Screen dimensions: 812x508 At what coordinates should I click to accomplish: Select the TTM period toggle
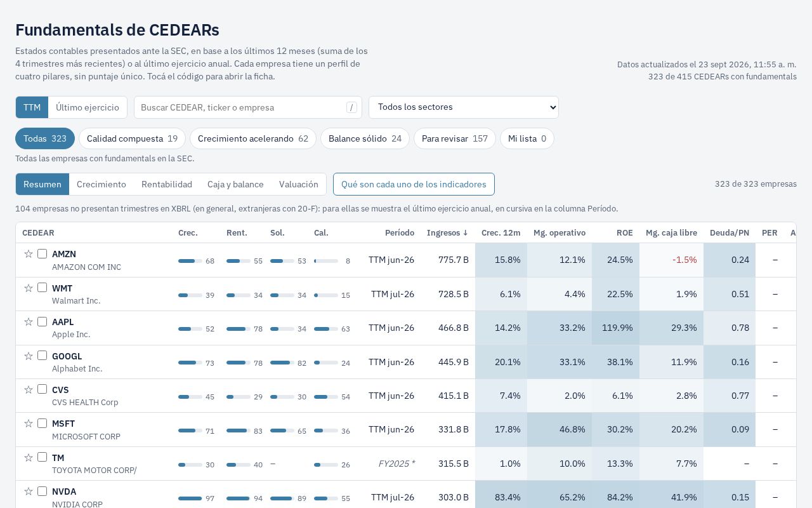(32, 107)
